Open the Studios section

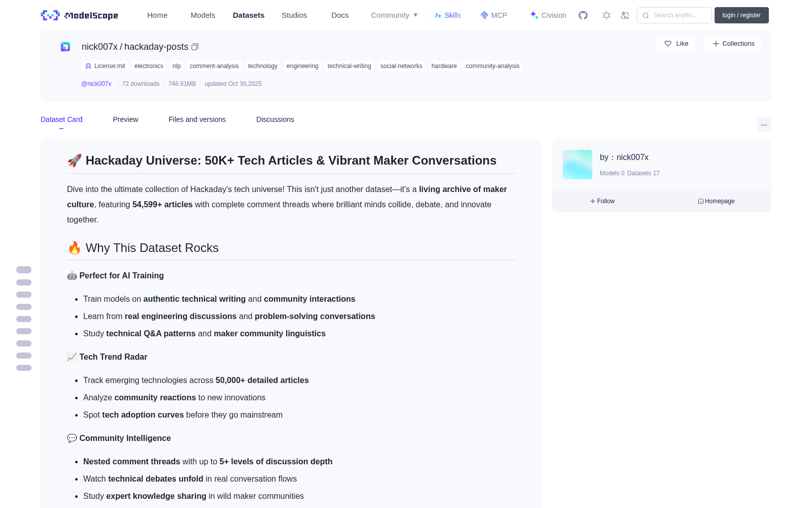click(x=294, y=15)
